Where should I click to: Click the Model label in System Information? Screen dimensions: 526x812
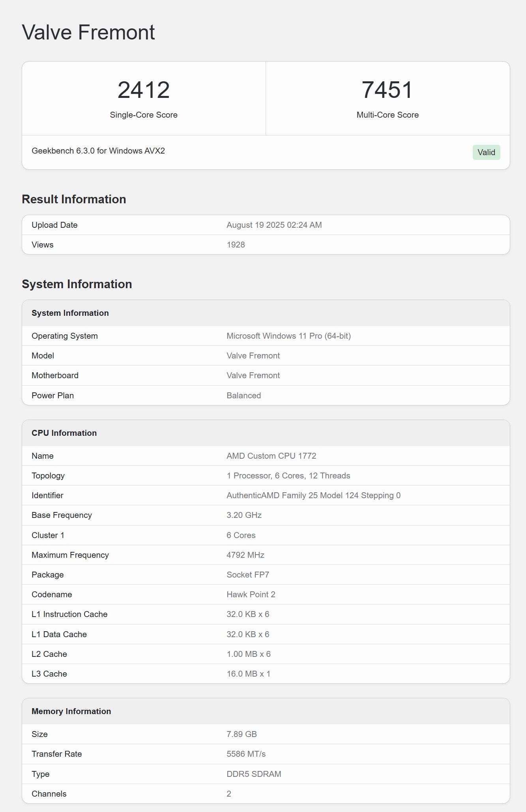pyautogui.click(x=43, y=356)
